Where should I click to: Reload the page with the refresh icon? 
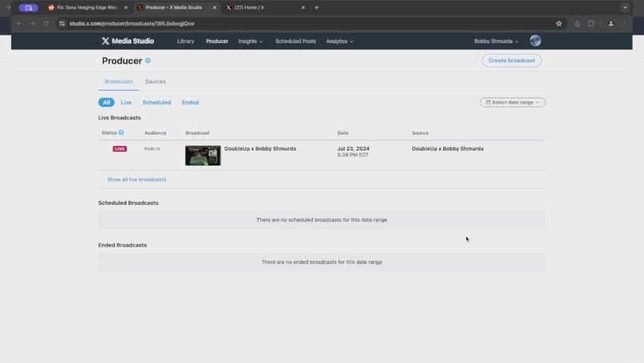[x=46, y=24]
